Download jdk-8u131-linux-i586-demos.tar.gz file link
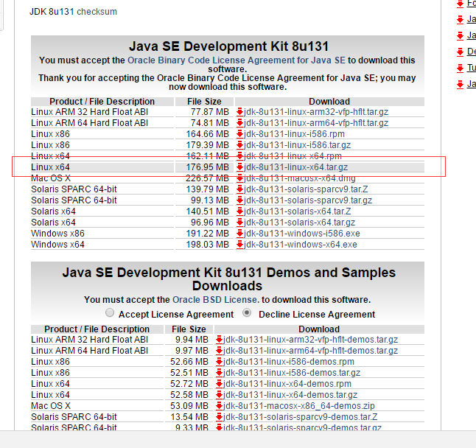The width and height of the screenshot is (476, 448). coord(292,373)
